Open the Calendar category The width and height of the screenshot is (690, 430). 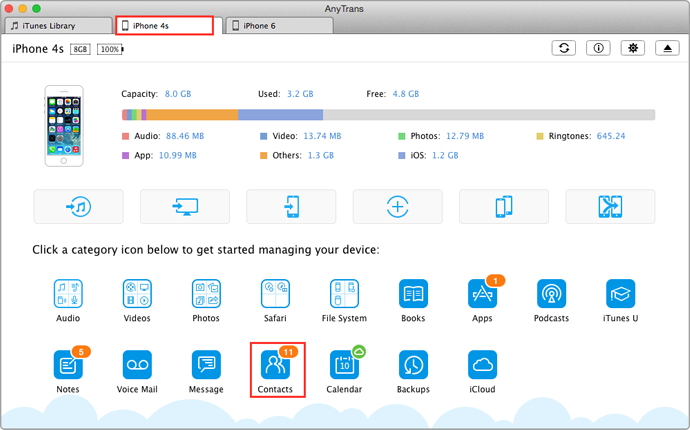tap(344, 364)
